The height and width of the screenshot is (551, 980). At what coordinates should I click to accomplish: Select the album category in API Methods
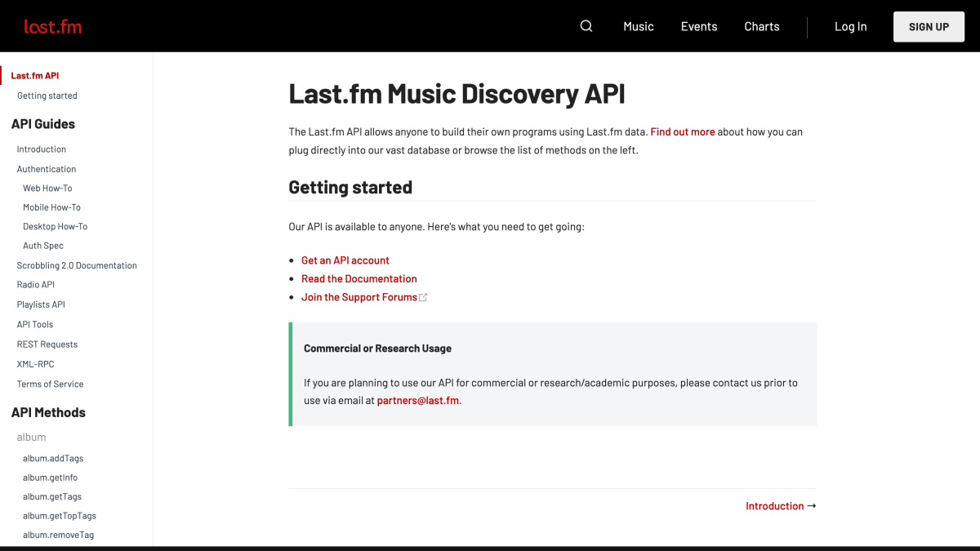coord(32,437)
